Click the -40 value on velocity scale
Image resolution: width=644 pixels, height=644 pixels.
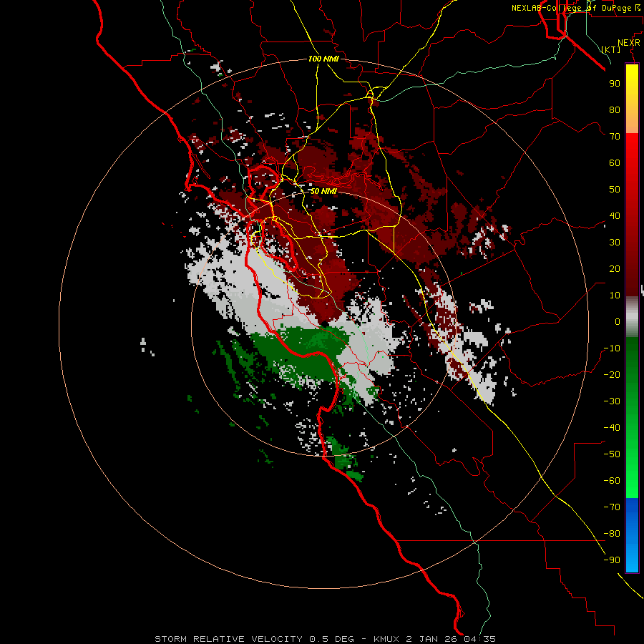(x=612, y=428)
